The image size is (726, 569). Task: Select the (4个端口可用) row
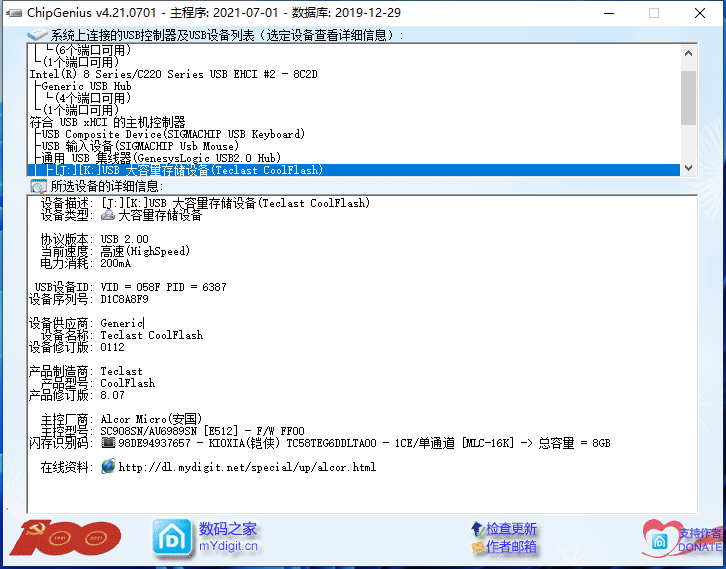tap(93, 98)
